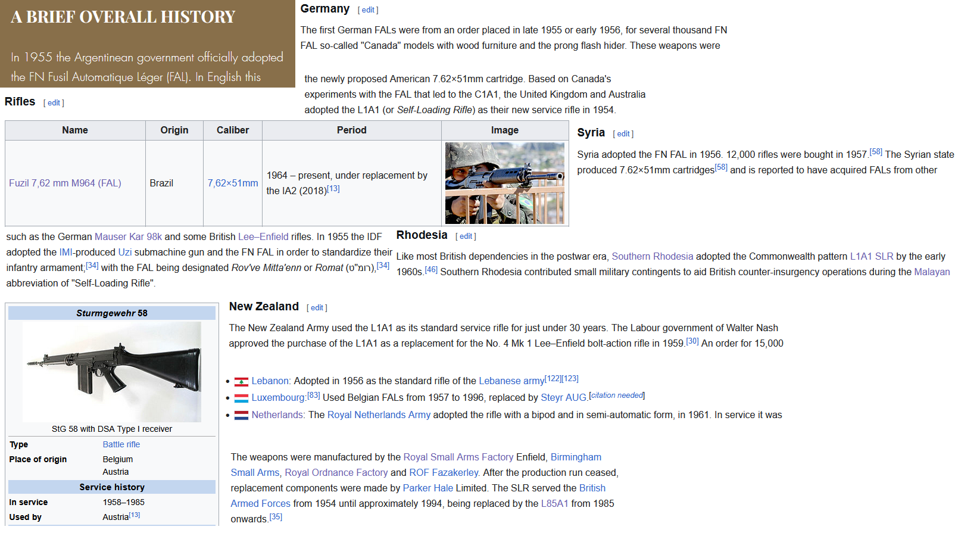Click the Service history infobox header
Viewport: 980px width, 542px height.
click(x=112, y=487)
